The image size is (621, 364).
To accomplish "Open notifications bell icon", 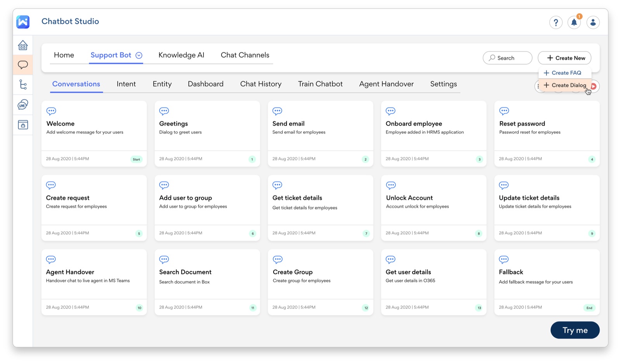I will 574,22.
